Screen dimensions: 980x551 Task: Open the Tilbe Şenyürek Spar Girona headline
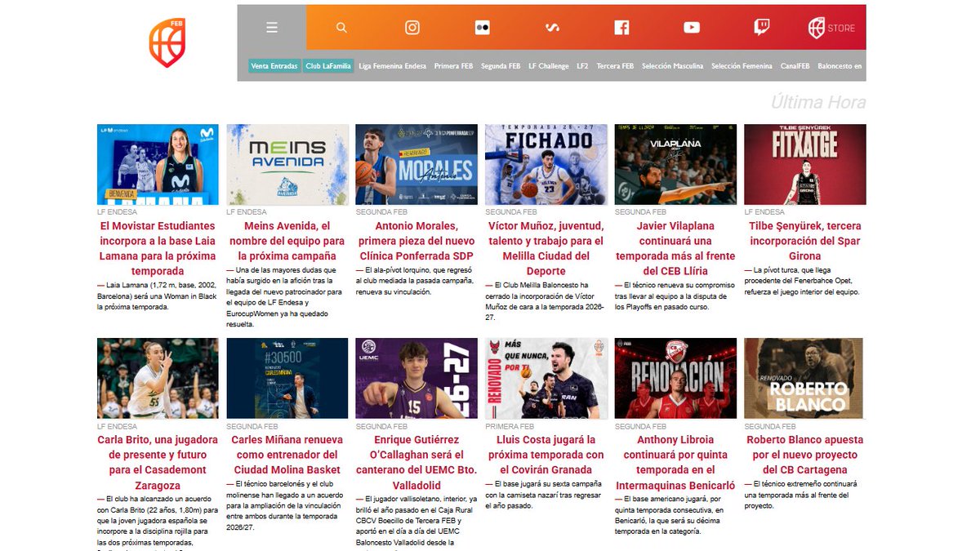[804, 241]
